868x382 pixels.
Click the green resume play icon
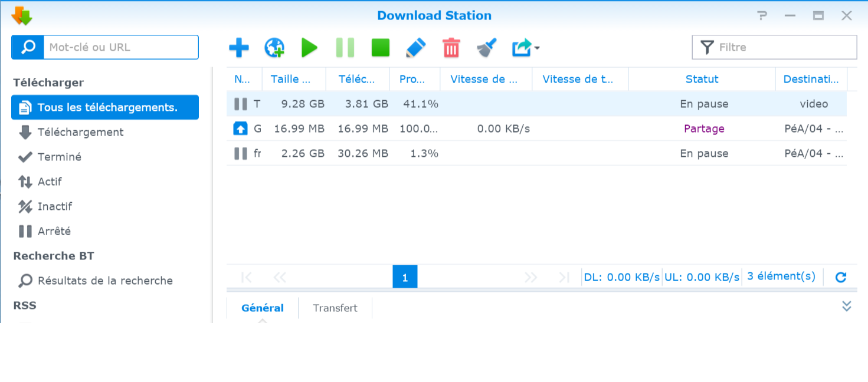point(309,48)
